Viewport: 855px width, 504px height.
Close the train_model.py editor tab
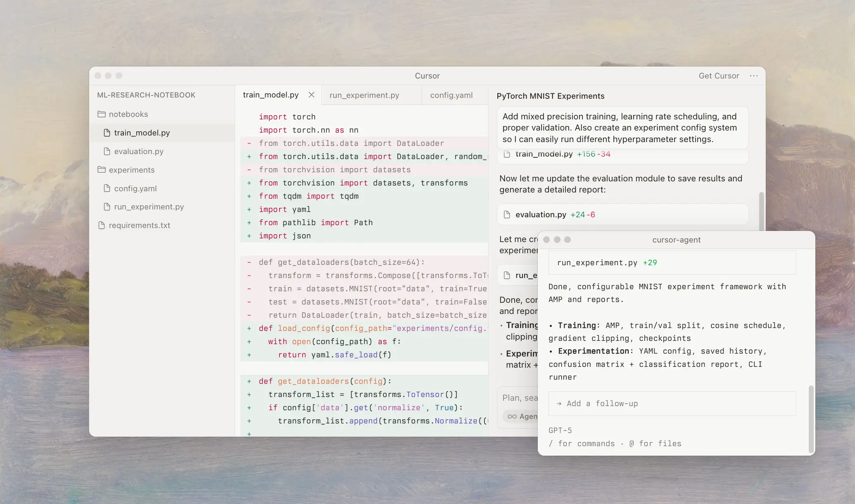point(311,95)
